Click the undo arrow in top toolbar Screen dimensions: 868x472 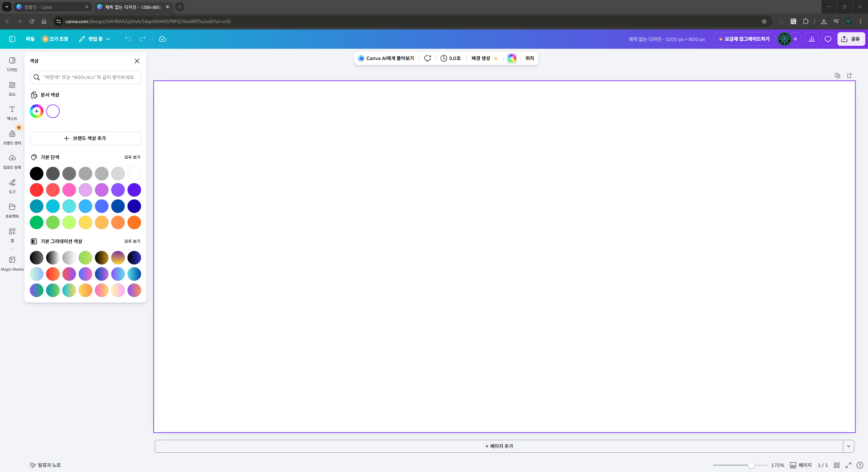pyautogui.click(x=128, y=39)
